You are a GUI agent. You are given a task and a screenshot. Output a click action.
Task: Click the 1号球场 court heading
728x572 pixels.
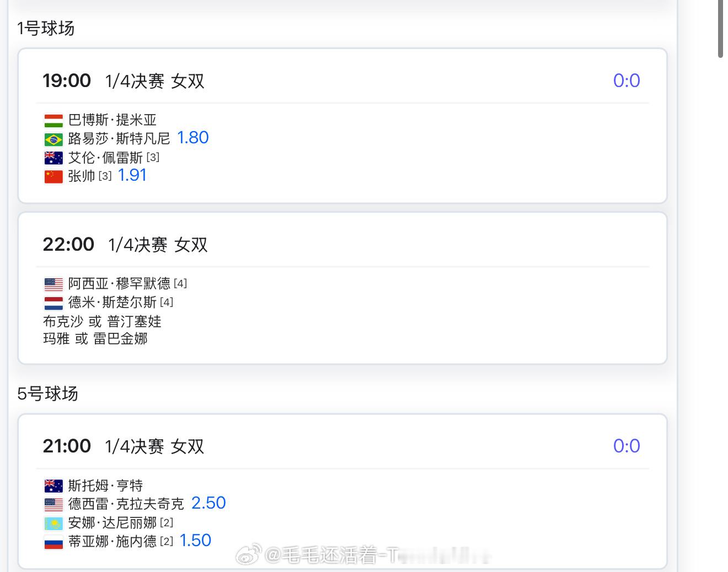coord(46,28)
